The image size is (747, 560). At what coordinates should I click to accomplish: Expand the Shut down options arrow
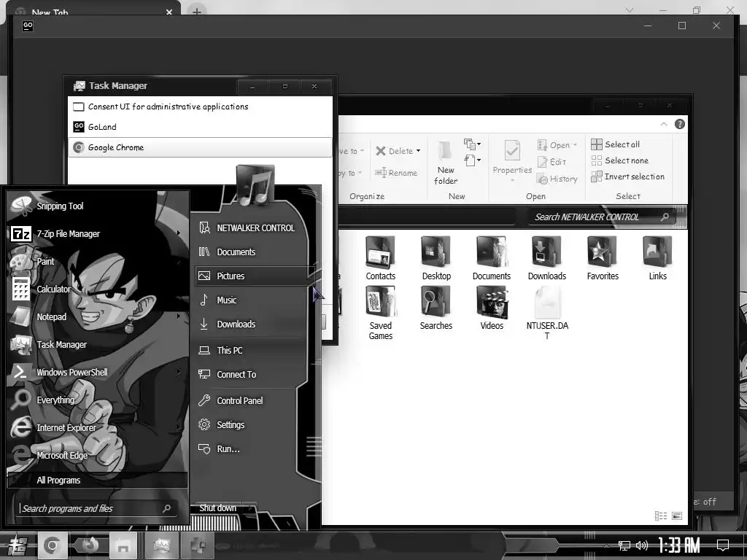(x=251, y=508)
